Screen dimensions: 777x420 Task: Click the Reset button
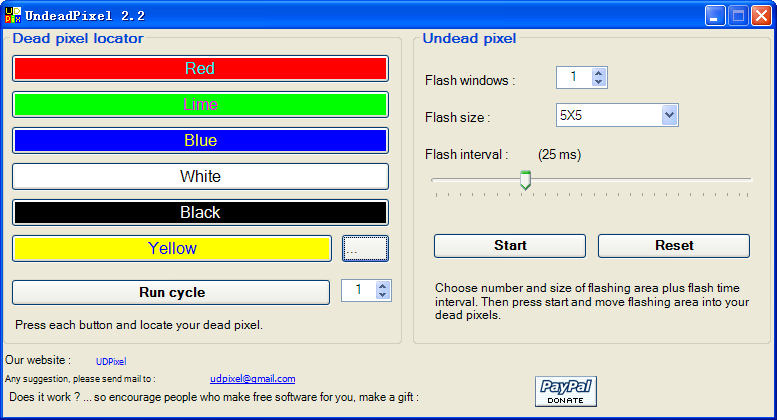(673, 245)
